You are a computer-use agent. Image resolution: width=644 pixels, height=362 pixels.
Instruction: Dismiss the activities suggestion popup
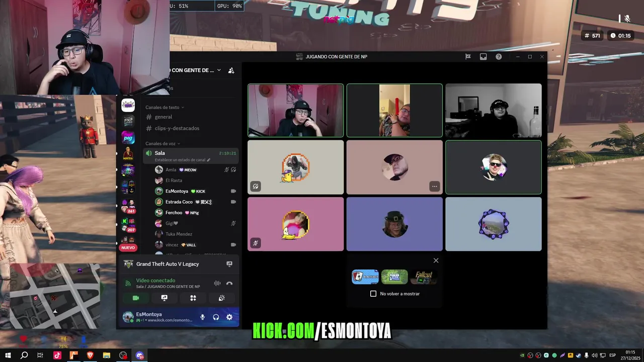(x=436, y=260)
